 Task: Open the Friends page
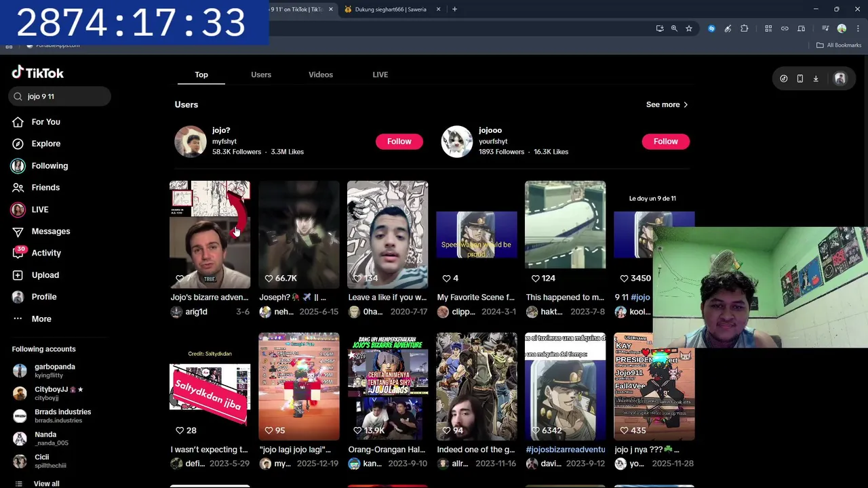pos(45,188)
